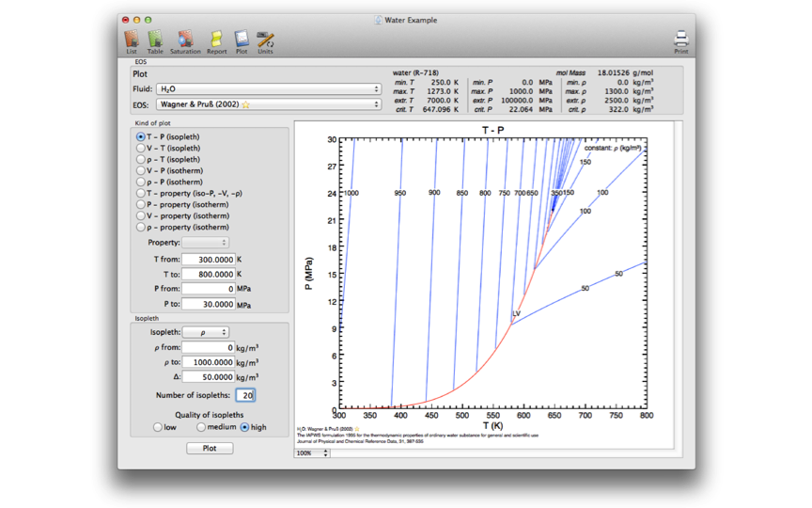Focus the Number of isopleths field
Screen dimensions: 812x508
[x=244, y=395]
